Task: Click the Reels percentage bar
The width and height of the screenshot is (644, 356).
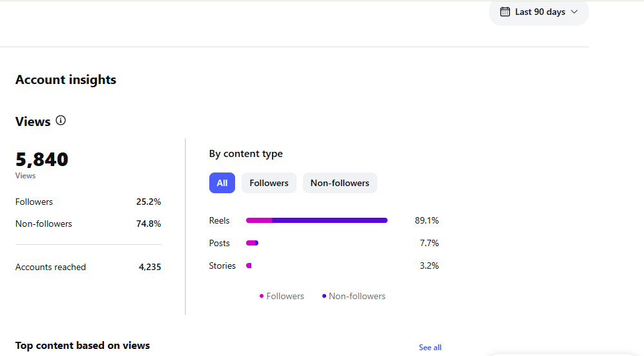Action: (x=317, y=220)
